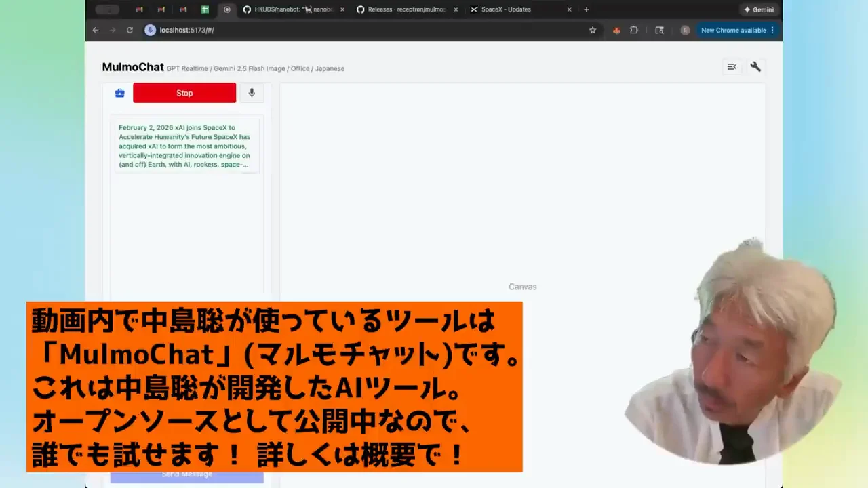Close the SpaceX - Updates tab
The height and width of the screenshot is (488, 868).
coord(569,9)
